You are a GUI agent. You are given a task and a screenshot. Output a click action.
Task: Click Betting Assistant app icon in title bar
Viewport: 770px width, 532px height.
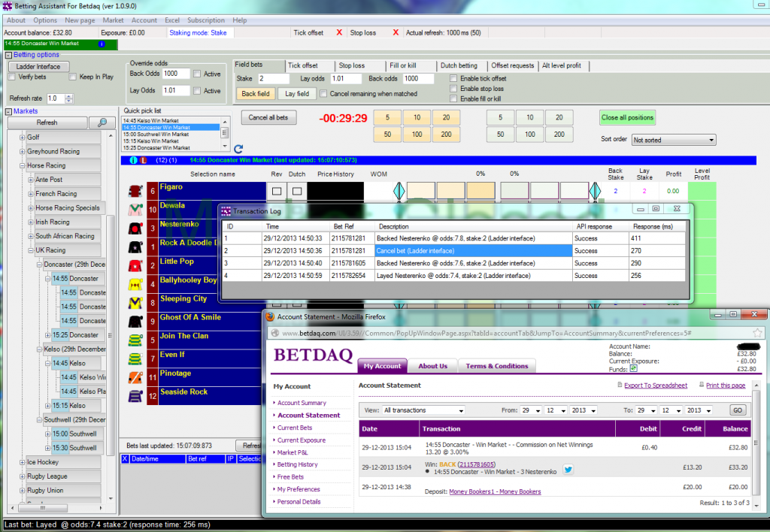(8, 6)
